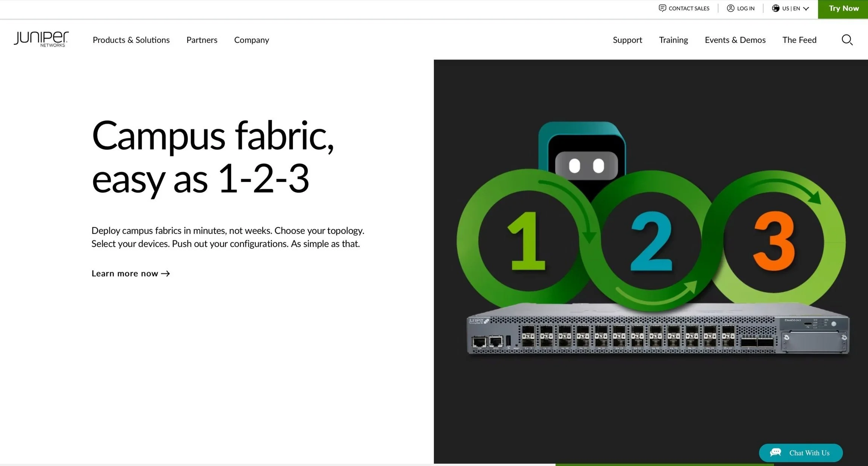Open the Training menu
868x466 pixels.
[x=673, y=40]
